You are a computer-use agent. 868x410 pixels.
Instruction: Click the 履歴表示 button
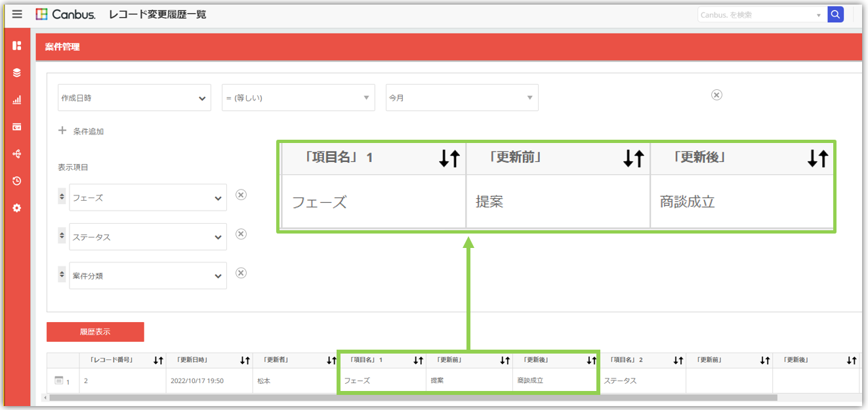[x=95, y=332]
